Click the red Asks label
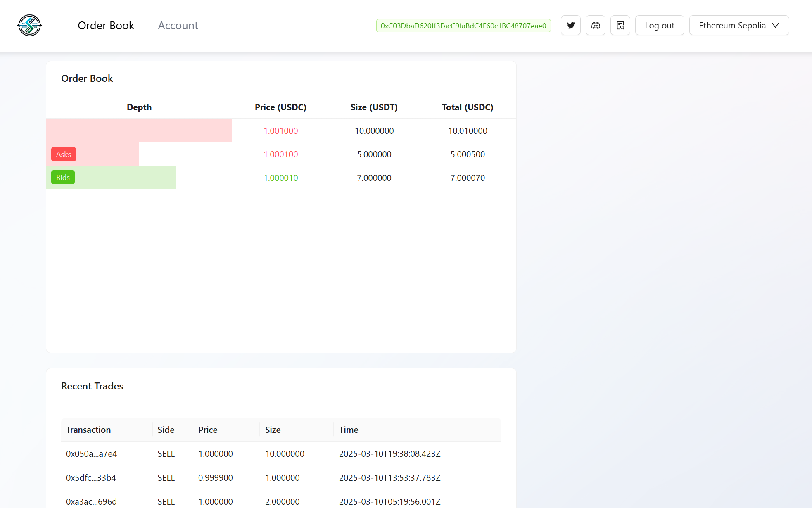The height and width of the screenshot is (508, 812). click(x=64, y=154)
